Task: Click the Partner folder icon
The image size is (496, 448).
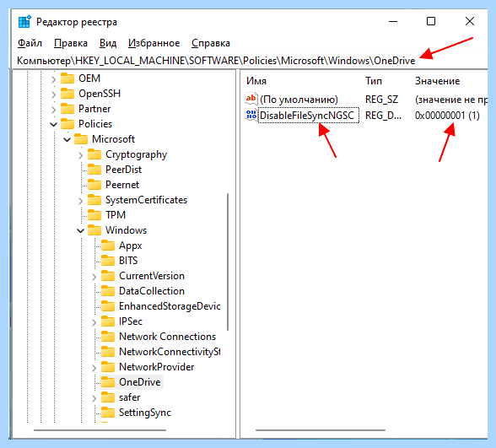Action: pyautogui.click(x=67, y=109)
